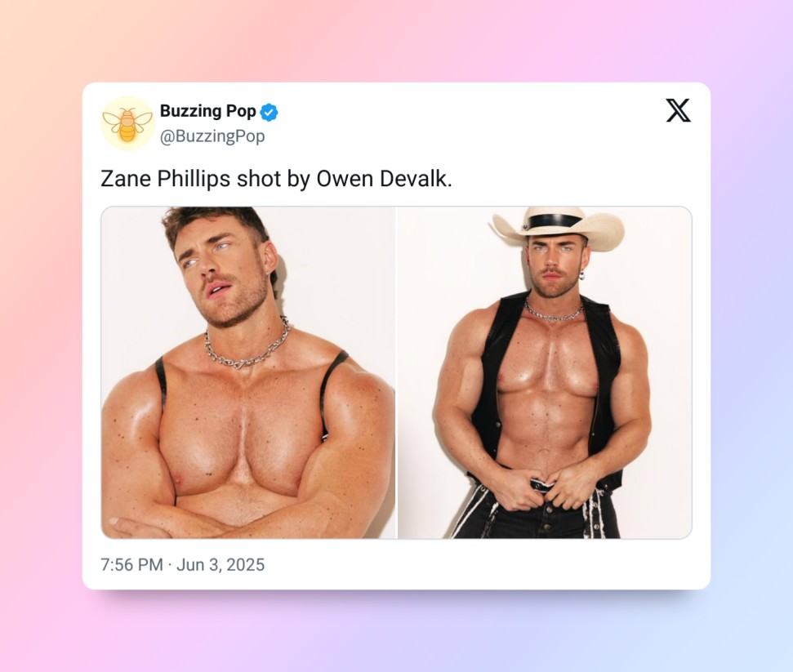The height and width of the screenshot is (672, 793).
Task: Click the silver necklace in the right photo
Action: point(553,311)
